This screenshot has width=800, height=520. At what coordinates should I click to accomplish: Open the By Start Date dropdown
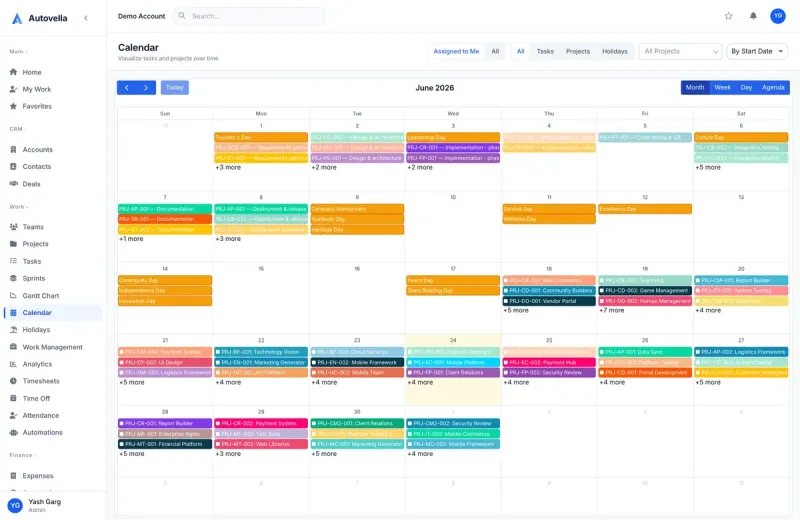point(757,52)
